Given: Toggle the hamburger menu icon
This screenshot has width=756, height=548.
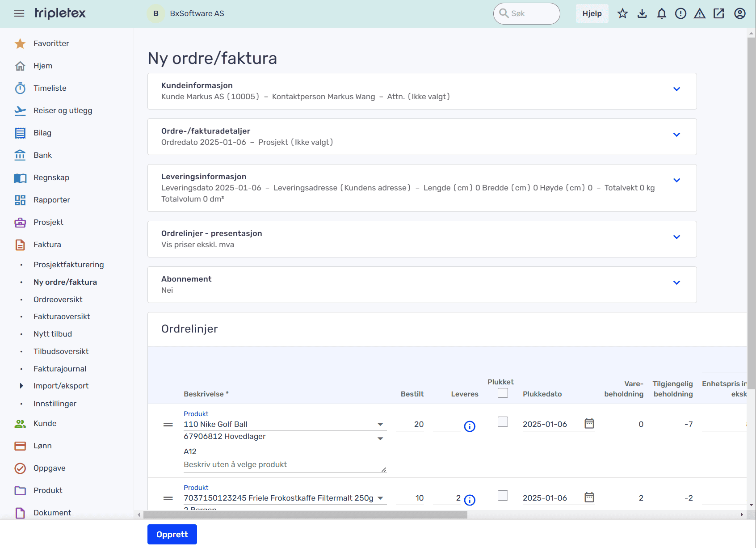Looking at the screenshot, I should (19, 13).
